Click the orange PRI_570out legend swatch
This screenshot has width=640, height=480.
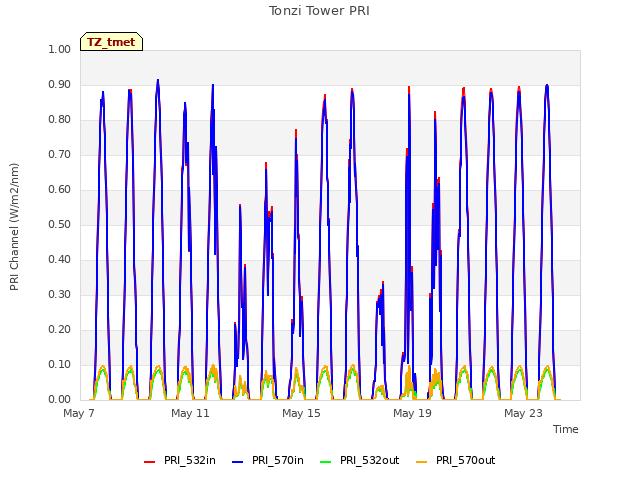[x=421, y=462]
